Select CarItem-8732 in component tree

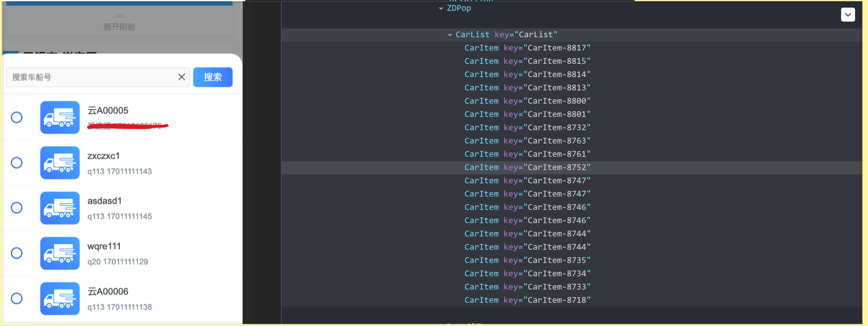[x=527, y=128]
